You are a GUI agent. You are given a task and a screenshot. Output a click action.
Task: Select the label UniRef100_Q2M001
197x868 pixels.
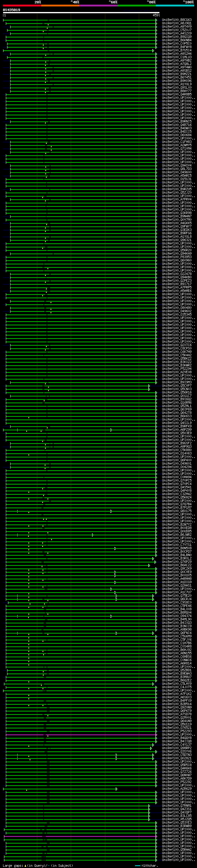point(177,717)
